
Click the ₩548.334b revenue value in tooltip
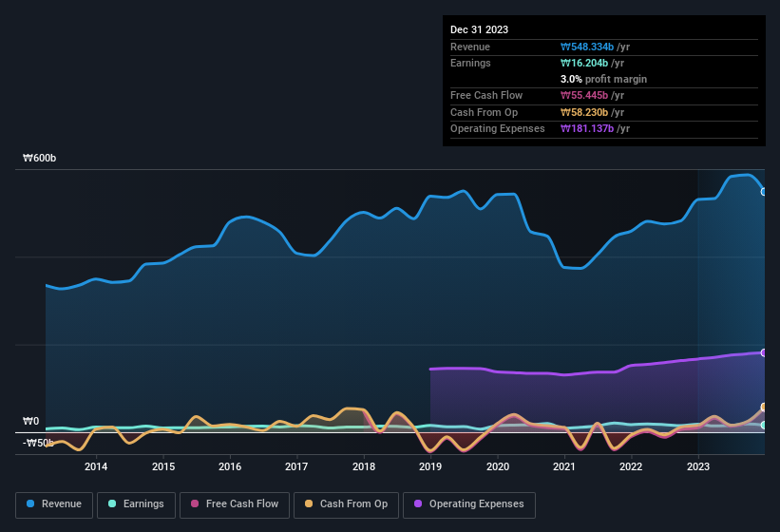pos(587,47)
